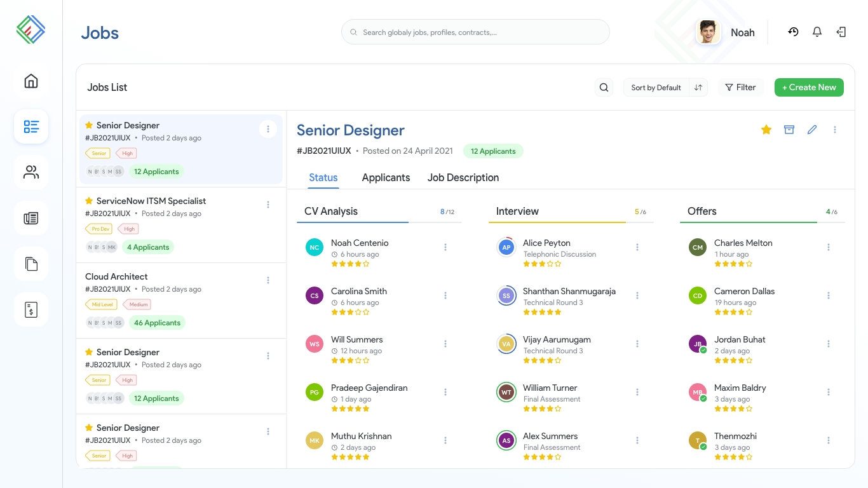Open the people/candidates sidebar icon
Viewport: 868px width, 488px height.
[x=31, y=172]
